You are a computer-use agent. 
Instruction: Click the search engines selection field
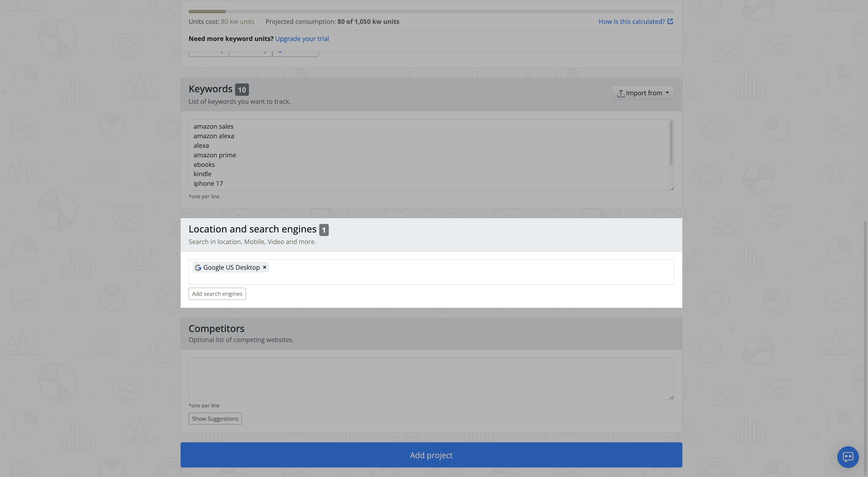(x=431, y=272)
